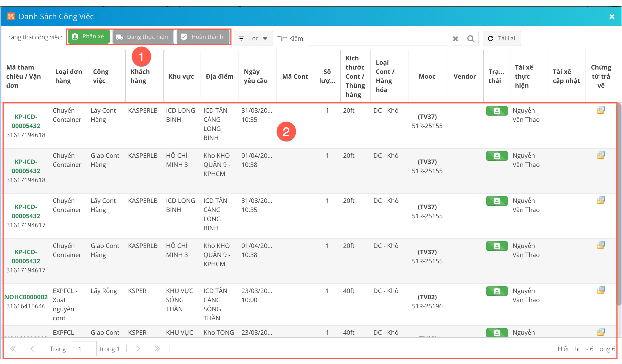Screen dimensions: 622x364
Task: Select the Phân xe status filter
Action: point(88,37)
